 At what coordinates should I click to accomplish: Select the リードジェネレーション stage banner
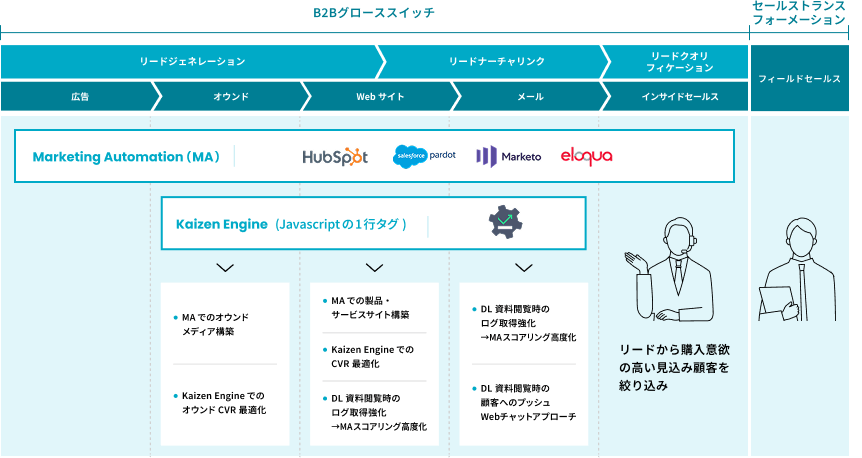point(192,62)
